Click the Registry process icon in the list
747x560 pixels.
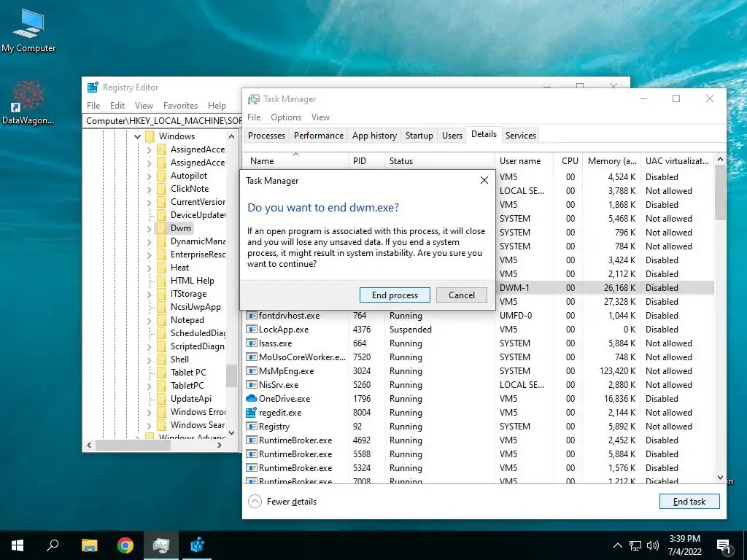251,426
